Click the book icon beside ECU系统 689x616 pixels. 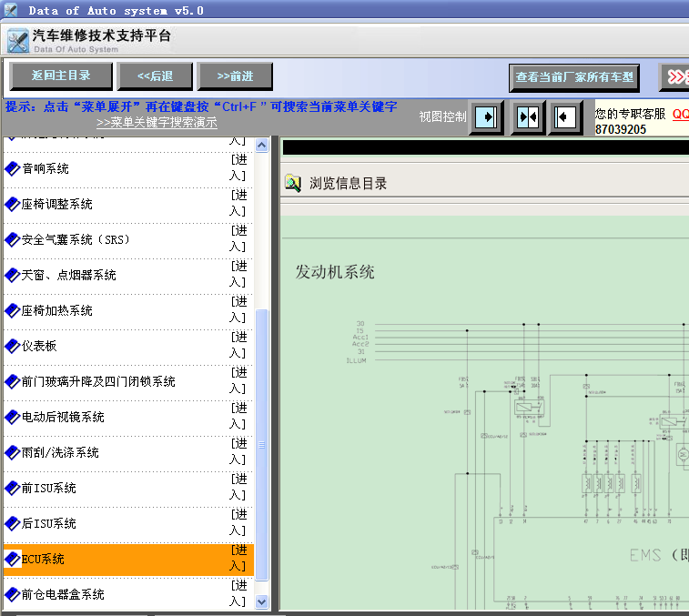click(x=13, y=559)
